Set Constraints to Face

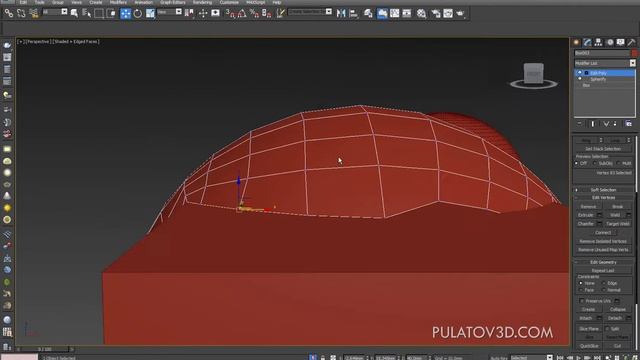[581, 290]
